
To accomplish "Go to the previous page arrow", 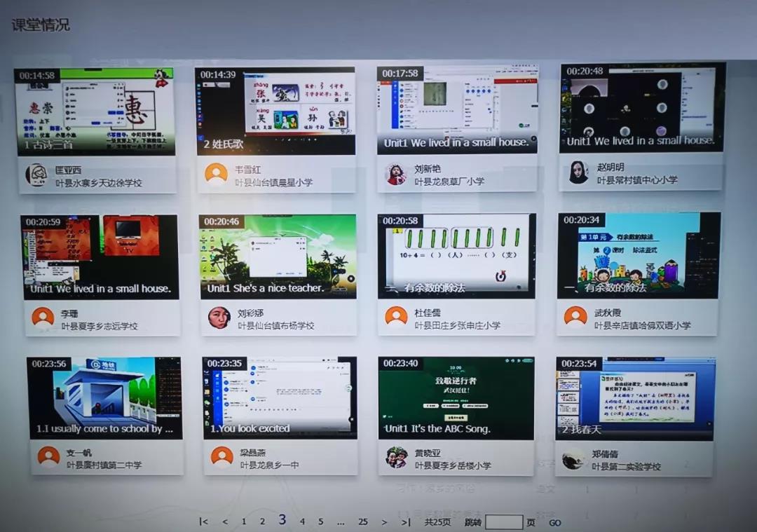I will (x=225, y=521).
